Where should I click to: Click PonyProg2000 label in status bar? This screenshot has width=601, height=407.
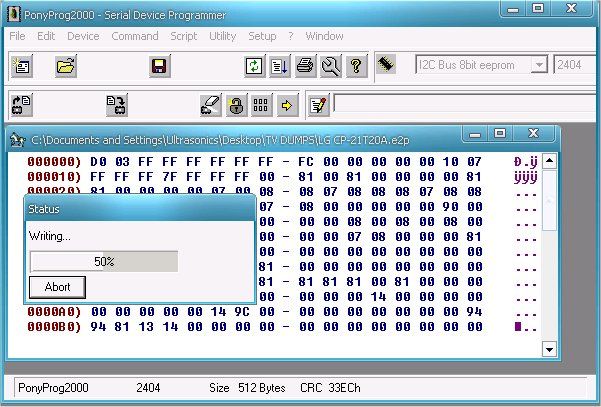click(53, 388)
